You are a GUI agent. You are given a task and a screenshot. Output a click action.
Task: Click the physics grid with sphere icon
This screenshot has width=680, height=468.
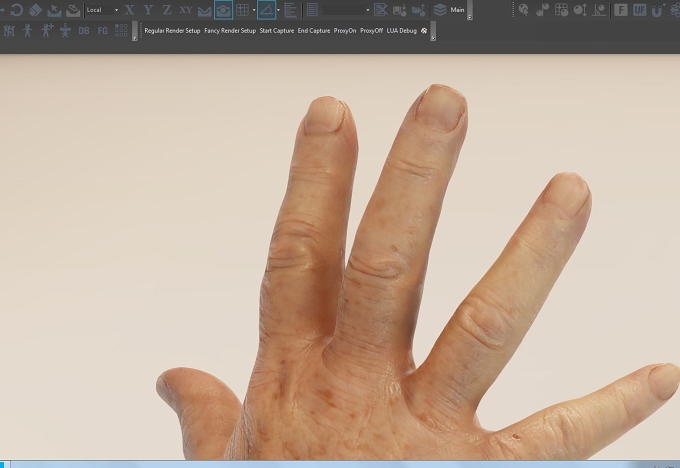click(x=561, y=10)
